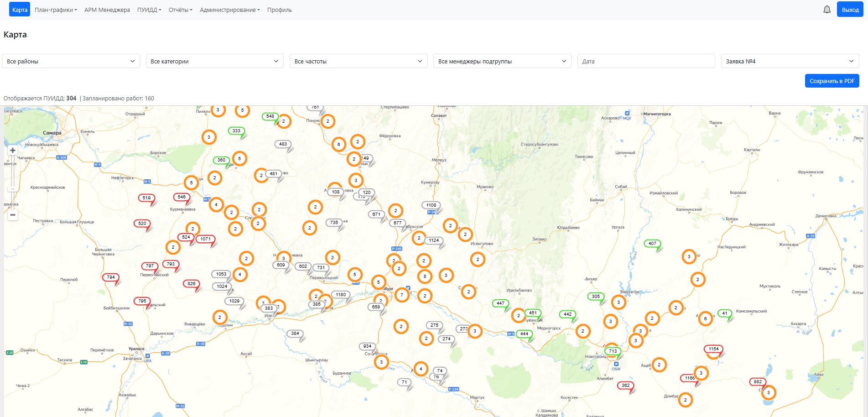Screen dimensions: 868x417
Task: Click the 'Дата' input field
Action: tap(645, 61)
